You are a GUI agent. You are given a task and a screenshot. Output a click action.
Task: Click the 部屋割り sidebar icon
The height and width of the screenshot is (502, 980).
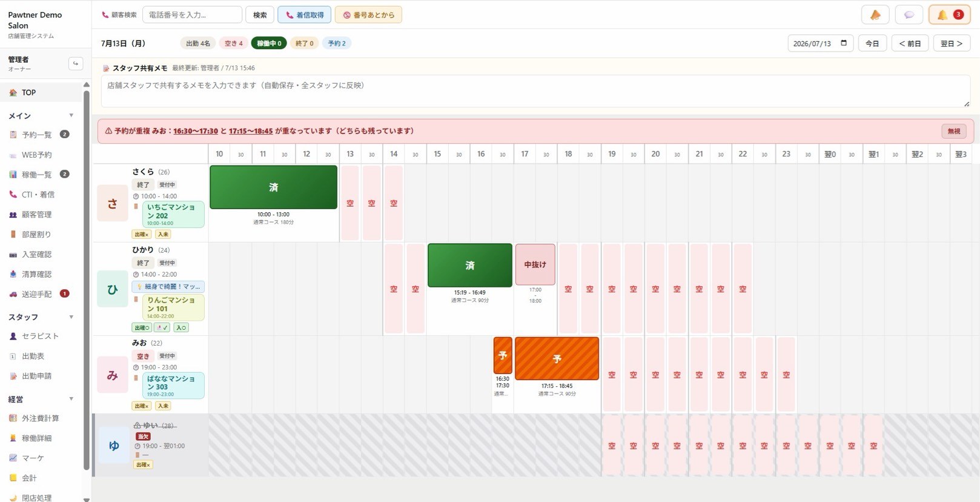[x=13, y=234]
